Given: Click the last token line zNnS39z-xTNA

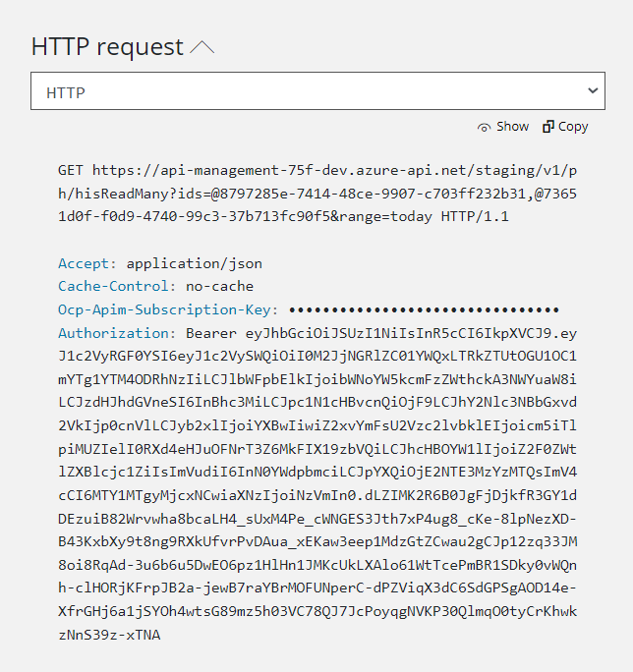Looking at the screenshot, I should pos(109,635).
